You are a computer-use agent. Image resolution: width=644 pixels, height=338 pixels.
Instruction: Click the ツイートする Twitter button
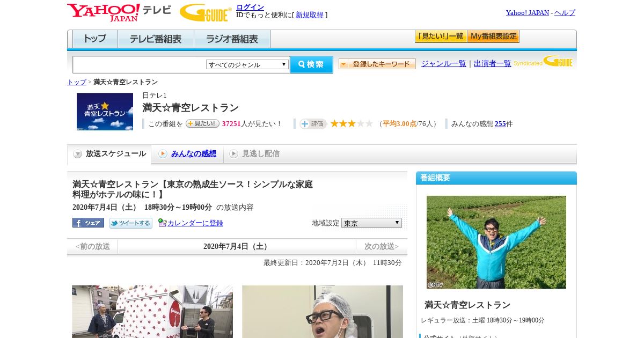131,223
